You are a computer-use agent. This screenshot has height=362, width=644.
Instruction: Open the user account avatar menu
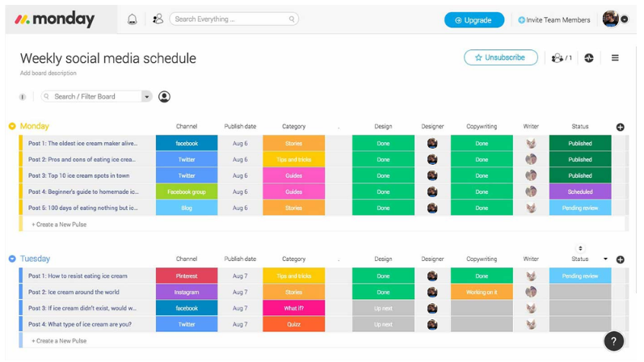(612, 19)
